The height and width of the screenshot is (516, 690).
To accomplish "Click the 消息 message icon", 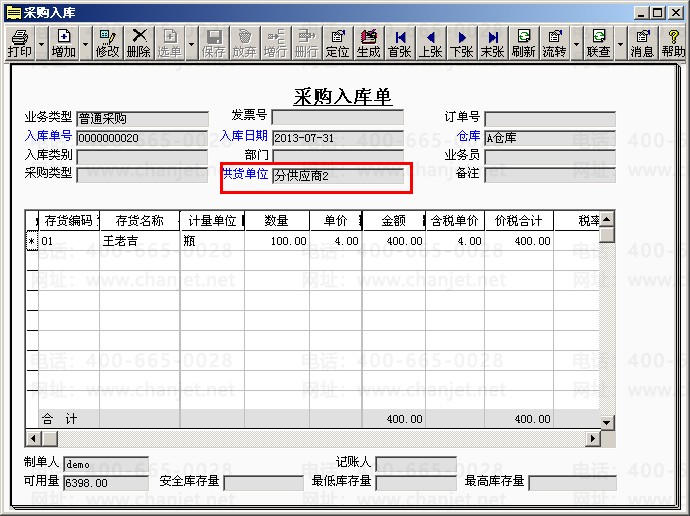I will pyautogui.click(x=642, y=43).
